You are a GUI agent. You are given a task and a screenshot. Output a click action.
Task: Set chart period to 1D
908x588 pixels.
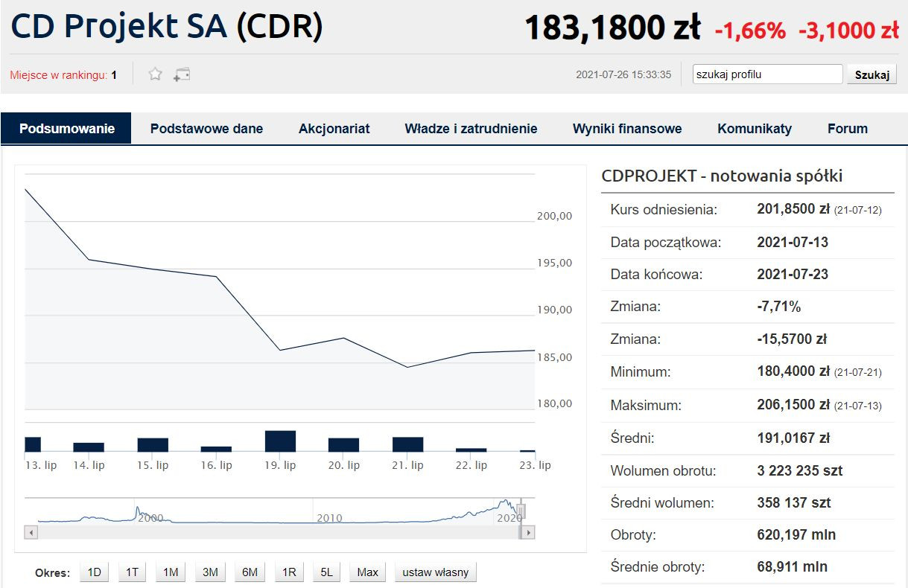[x=95, y=572]
